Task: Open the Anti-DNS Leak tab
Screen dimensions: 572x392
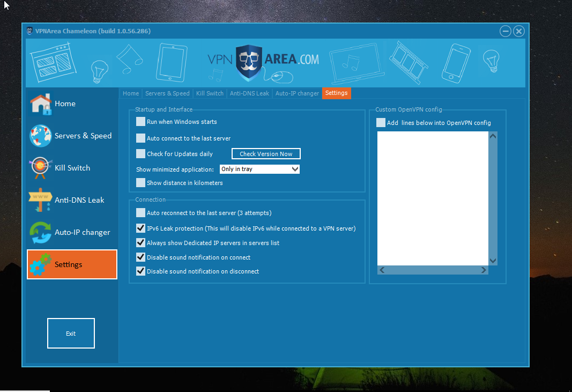Action: click(x=249, y=93)
